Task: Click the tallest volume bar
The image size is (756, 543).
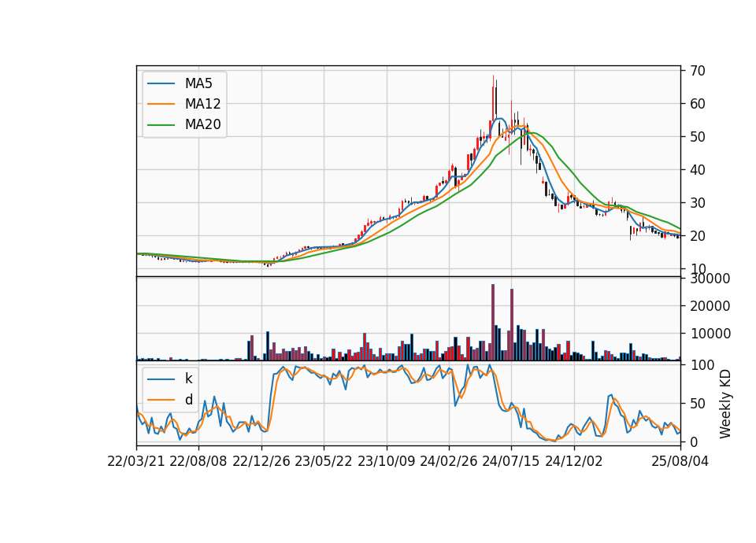Action: point(493,323)
